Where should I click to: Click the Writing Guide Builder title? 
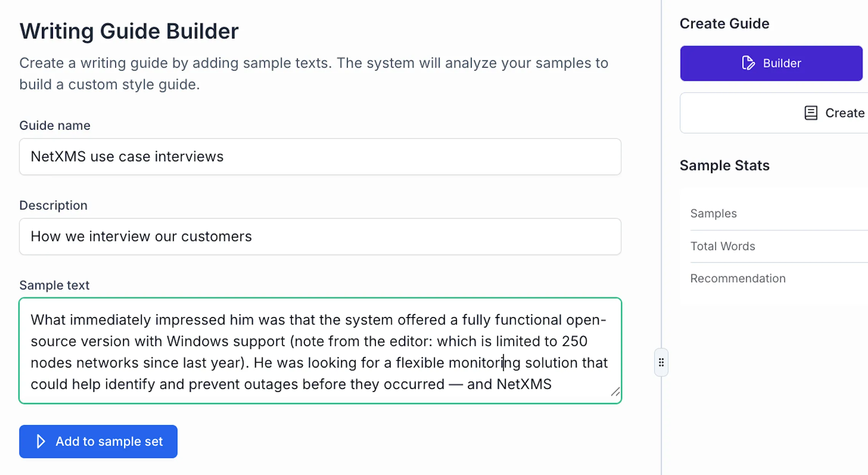point(129,31)
